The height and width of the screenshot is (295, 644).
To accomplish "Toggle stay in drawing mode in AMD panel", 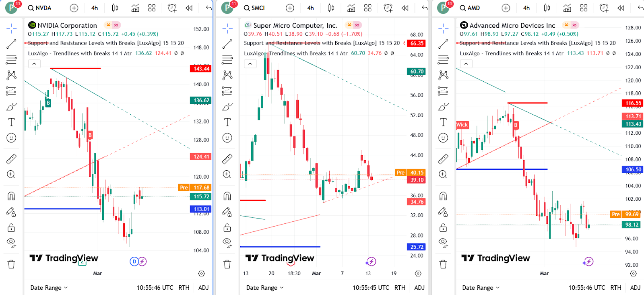I will pyautogui.click(x=443, y=212).
